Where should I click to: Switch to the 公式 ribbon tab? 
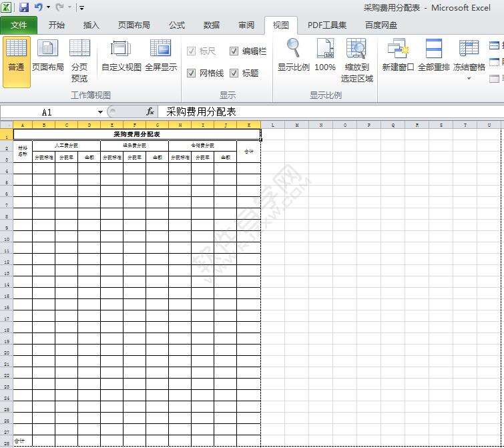[x=177, y=25]
